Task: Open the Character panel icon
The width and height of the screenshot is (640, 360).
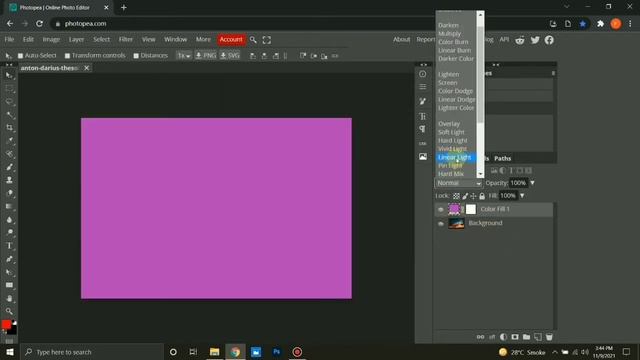Action: pyautogui.click(x=423, y=116)
